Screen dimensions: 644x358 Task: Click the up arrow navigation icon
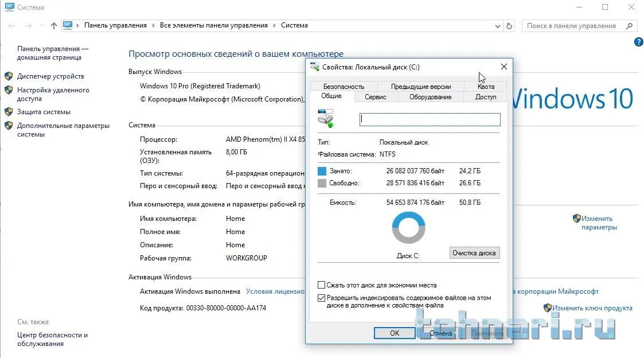54,26
